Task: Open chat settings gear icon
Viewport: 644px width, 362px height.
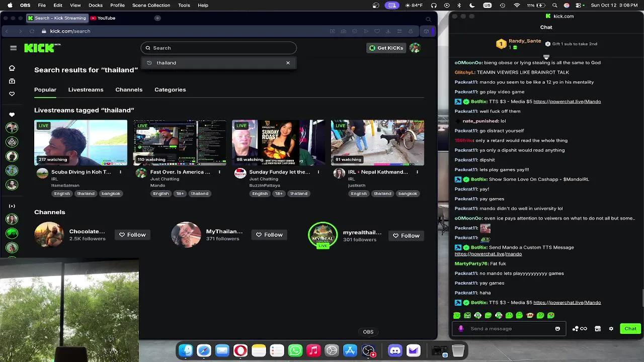Action: [x=611, y=329]
